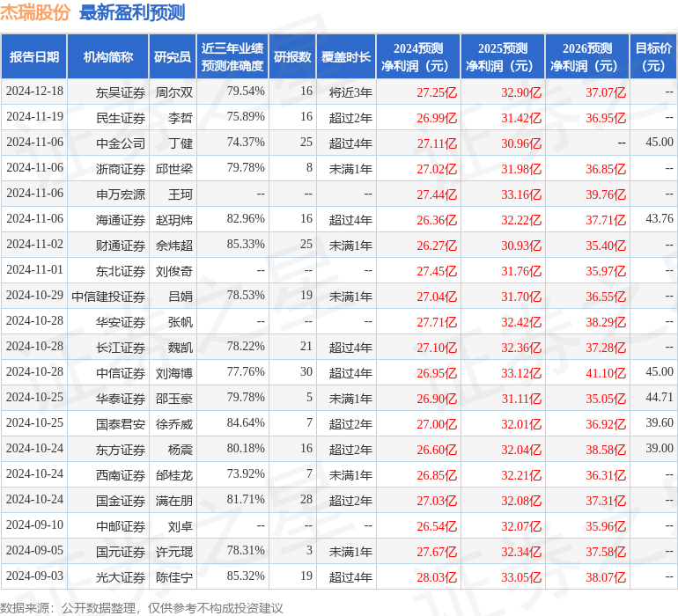The height and width of the screenshot is (616, 678).
Task: Click analyst name 周尔双
Action: coord(174,92)
